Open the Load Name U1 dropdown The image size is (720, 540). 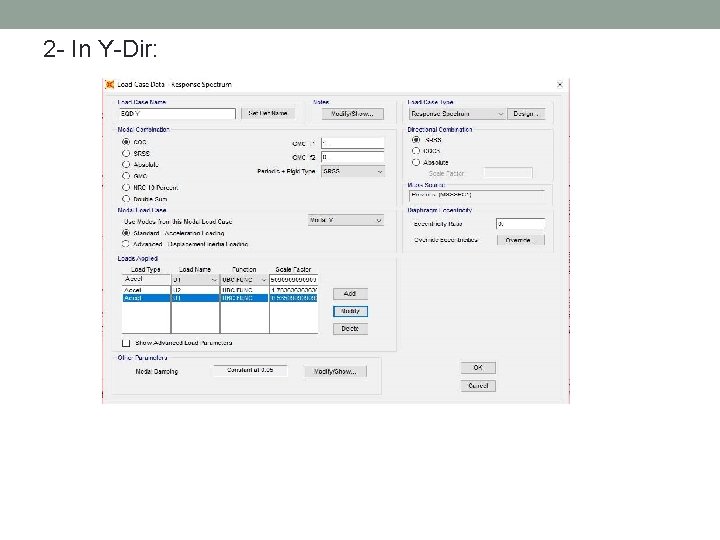pos(196,280)
